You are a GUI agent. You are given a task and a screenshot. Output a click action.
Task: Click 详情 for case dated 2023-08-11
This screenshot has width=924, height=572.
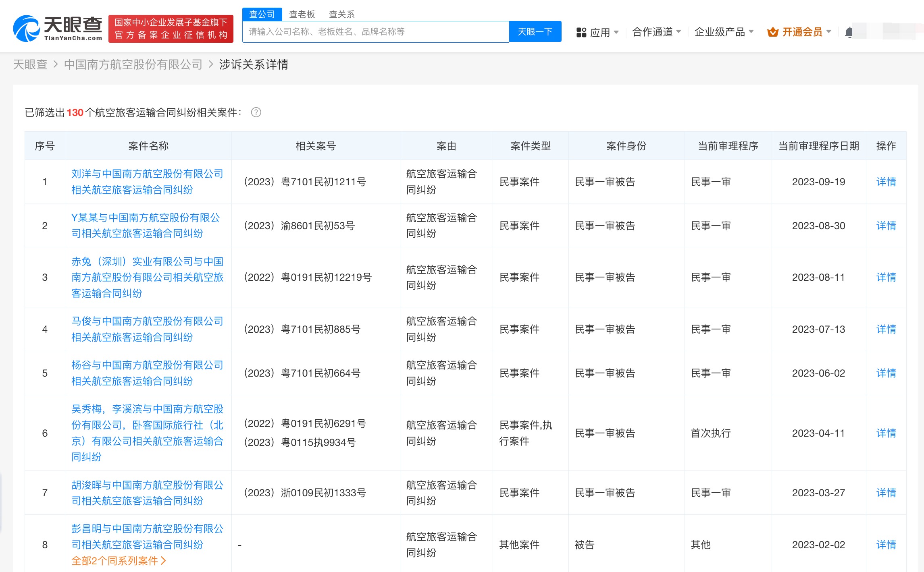pyautogui.click(x=886, y=277)
